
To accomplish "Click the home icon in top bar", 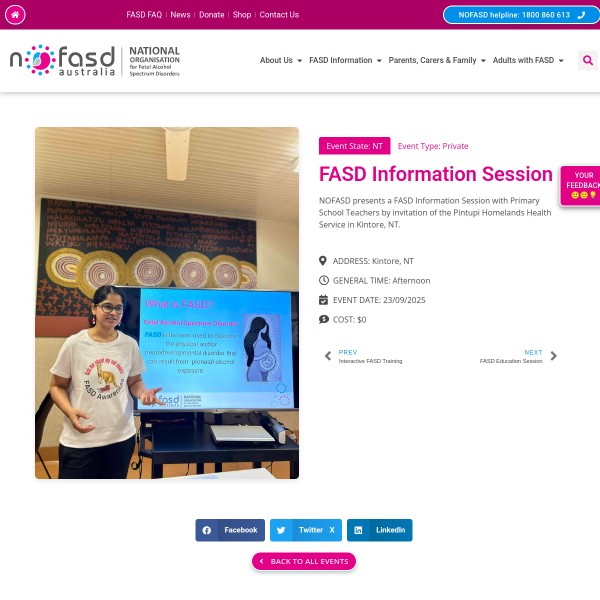I will (x=15, y=15).
